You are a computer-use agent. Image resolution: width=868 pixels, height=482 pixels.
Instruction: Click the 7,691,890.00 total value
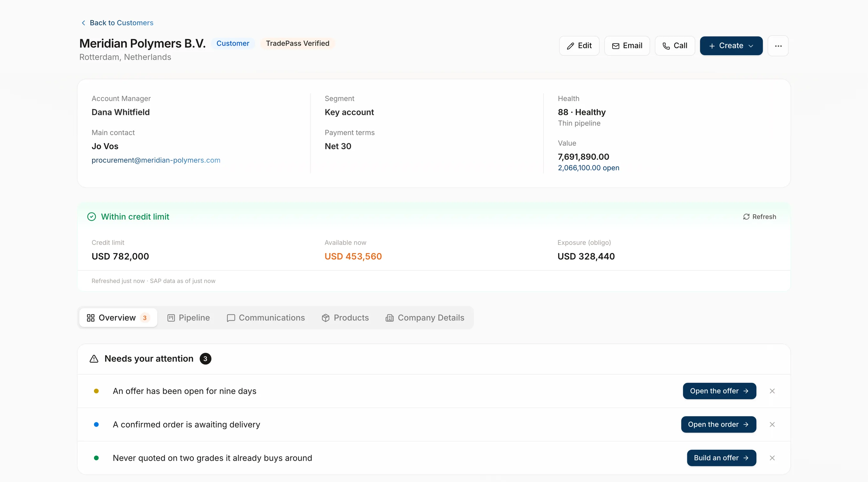click(x=583, y=157)
